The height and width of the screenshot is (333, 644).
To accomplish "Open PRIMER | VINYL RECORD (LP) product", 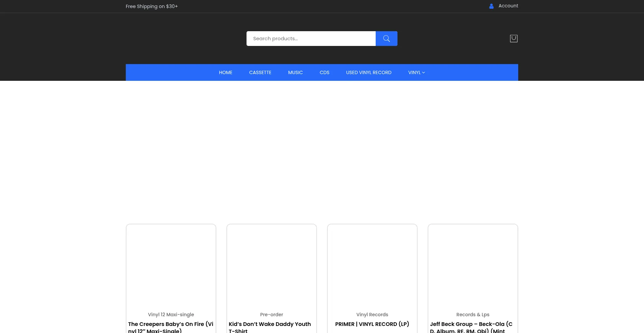I will click(x=372, y=324).
